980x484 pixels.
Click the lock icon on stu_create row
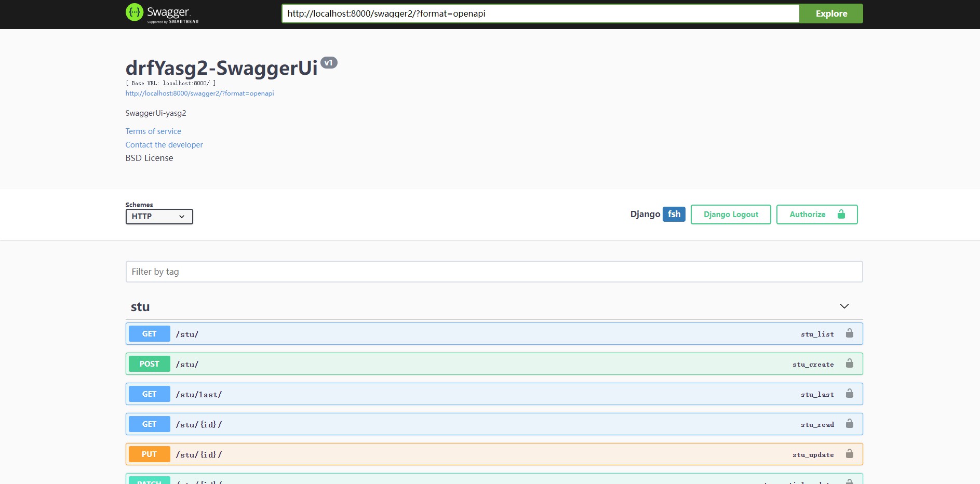849,364
